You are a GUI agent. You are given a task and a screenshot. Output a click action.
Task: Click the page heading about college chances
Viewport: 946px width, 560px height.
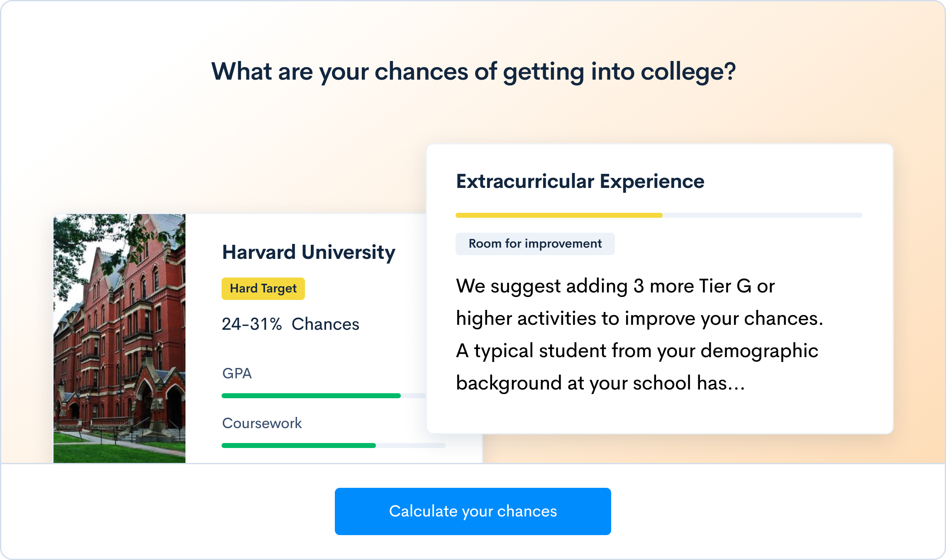pyautogui.click(x=473, y=71)
